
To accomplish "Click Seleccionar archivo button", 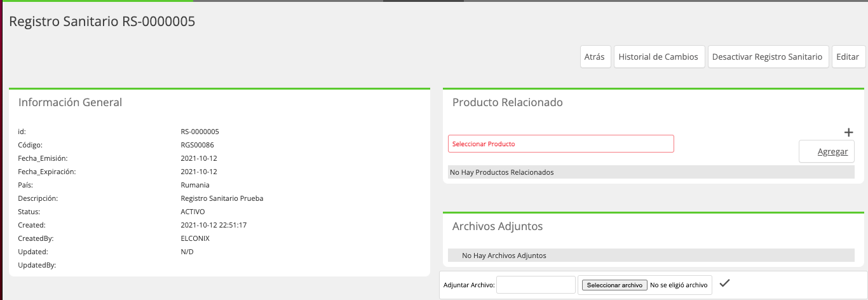I will tap(614, 285).
